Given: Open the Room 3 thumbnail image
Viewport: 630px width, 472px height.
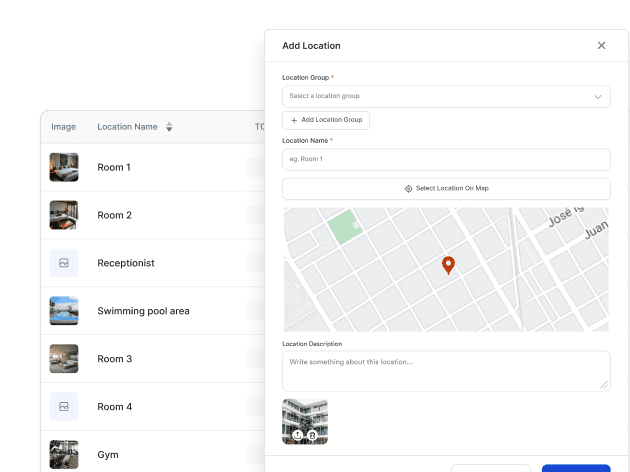Looking at the screenshot, I should click(64, 359).
